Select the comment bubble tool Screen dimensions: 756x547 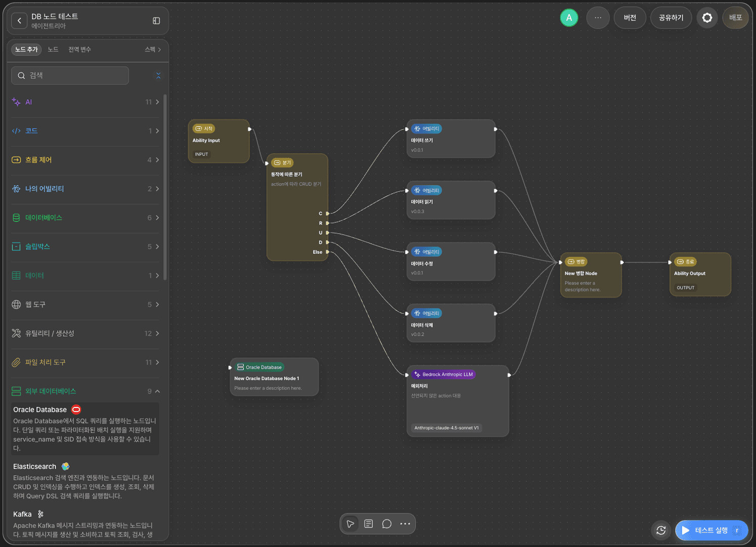point(387,524)
